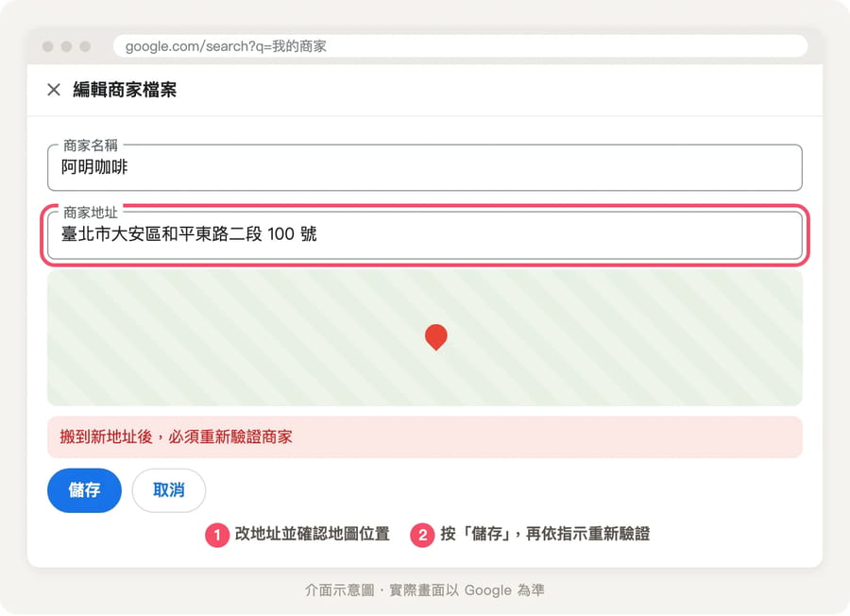
Task: Click the 儲存 button
Action: tap(84, 490)
